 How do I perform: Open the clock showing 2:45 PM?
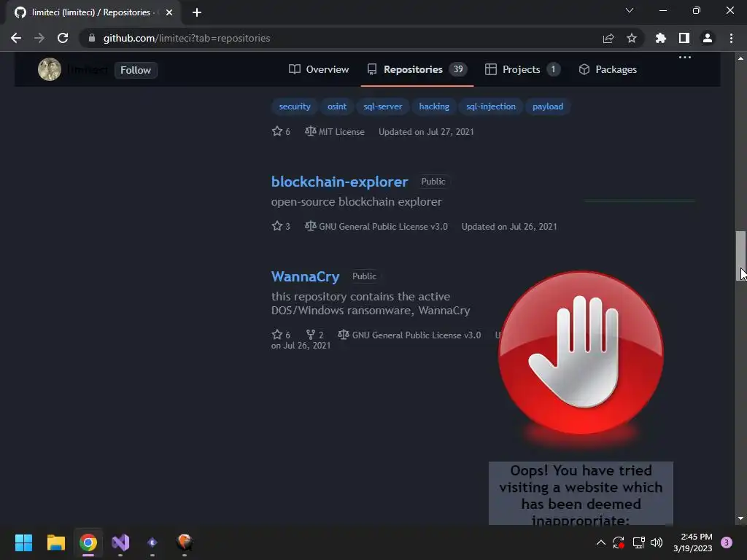(693, 542)
